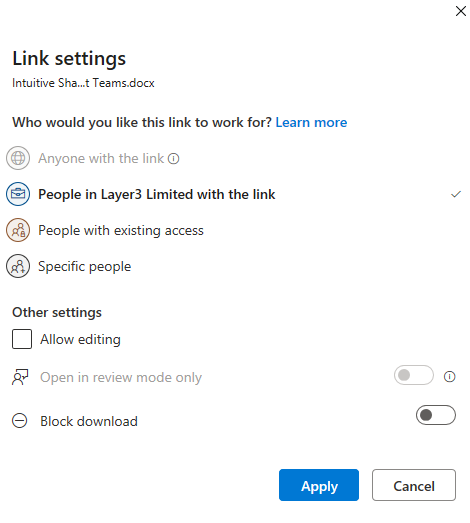Toggle the Block download switch

point(436,415)
